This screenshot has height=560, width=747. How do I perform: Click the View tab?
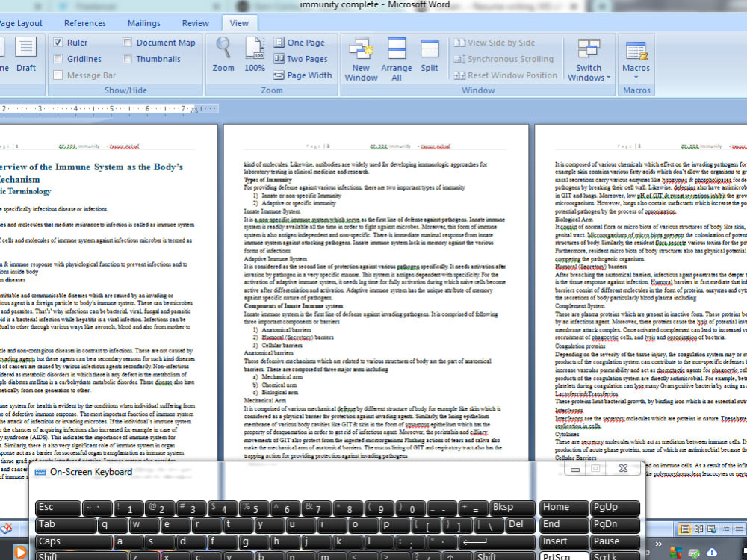pyautogui.click(x=239, y=23)
